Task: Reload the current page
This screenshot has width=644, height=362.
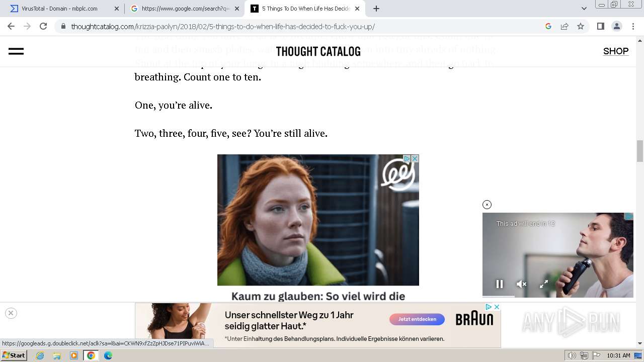Action: [x=43, y=26]
